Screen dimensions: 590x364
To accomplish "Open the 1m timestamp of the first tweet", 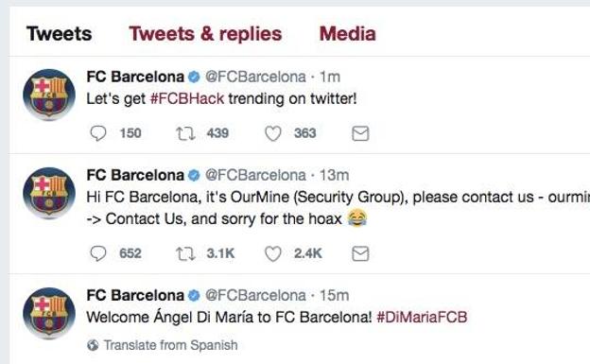I will (x=330, y=77).
